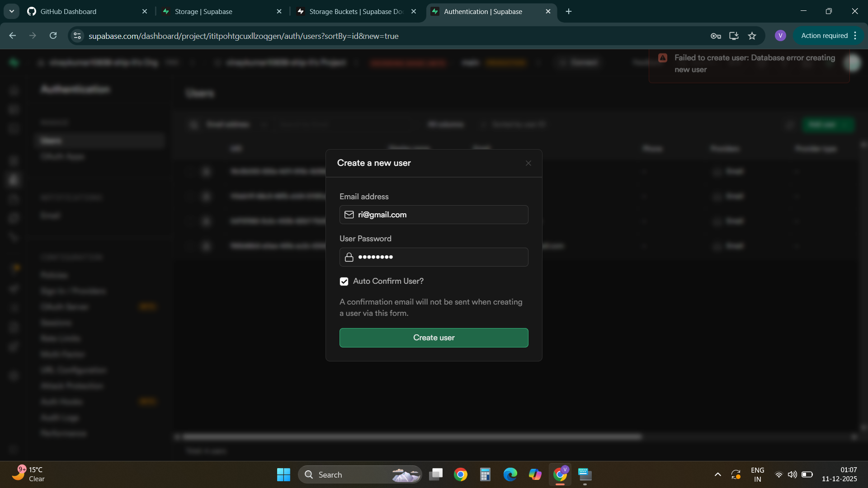The image size is (868, 488).
Task: Click the Action required button
Action: [826, 36]
